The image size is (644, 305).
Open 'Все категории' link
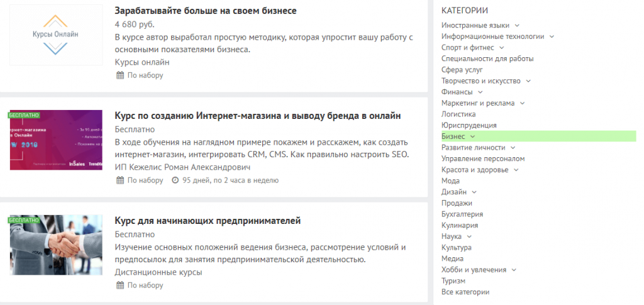(x=465, y=292)
